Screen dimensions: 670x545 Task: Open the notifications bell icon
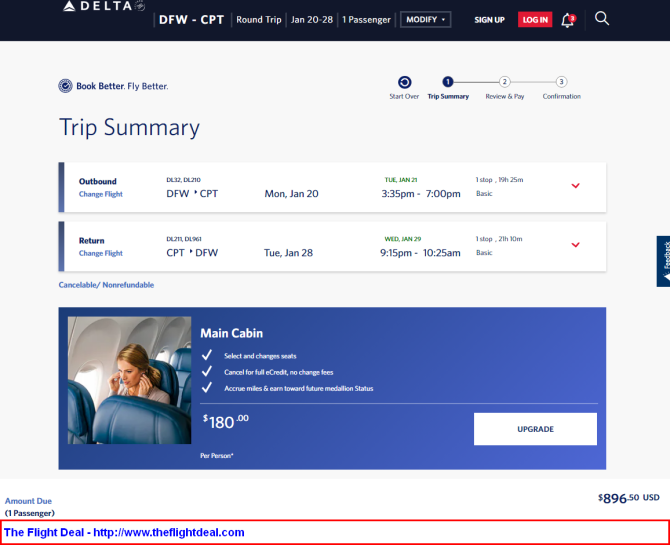(x=568, y=20)
